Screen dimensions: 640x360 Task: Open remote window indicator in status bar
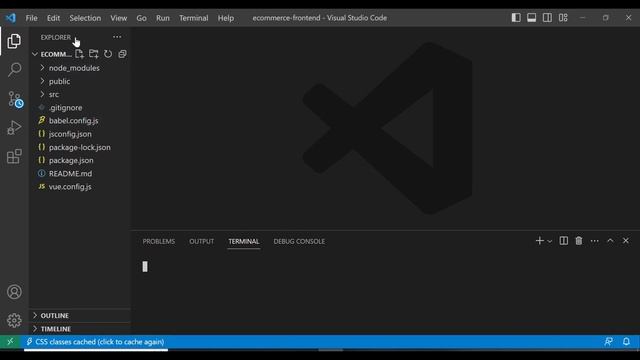click(10, 342)
